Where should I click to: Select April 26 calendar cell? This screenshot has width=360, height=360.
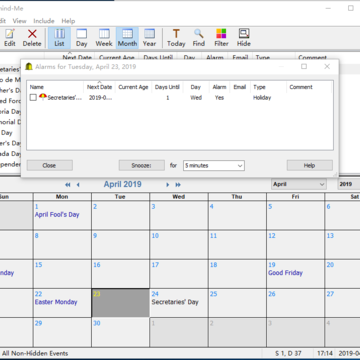pyautogui.click(x=295, y=303)
